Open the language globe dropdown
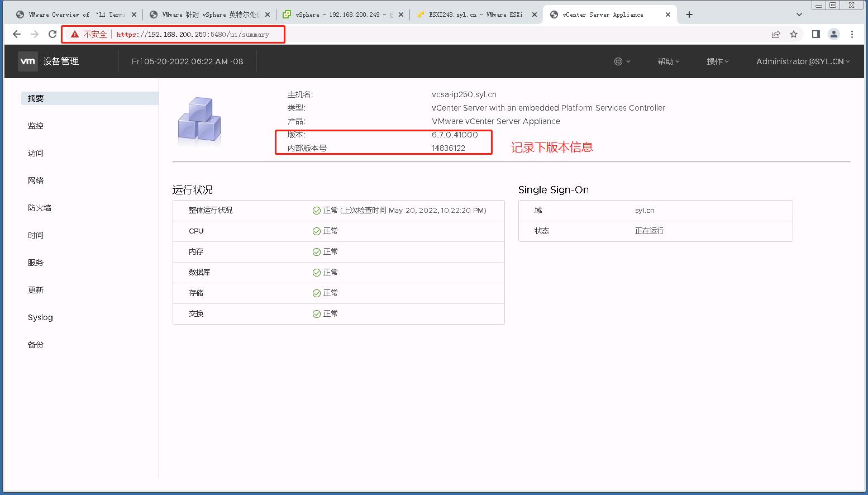This screenshot has width=868, height=495. point(622,61)
